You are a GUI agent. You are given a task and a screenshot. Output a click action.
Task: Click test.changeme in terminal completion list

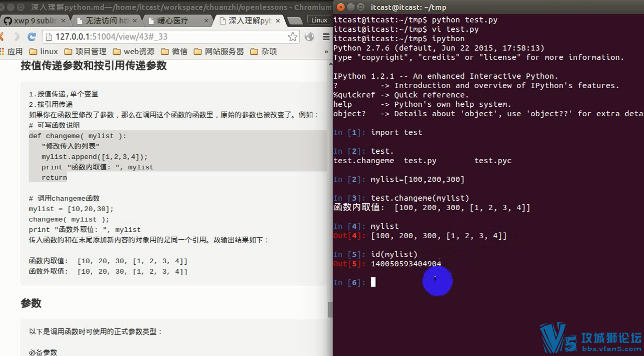pos(363,161)
